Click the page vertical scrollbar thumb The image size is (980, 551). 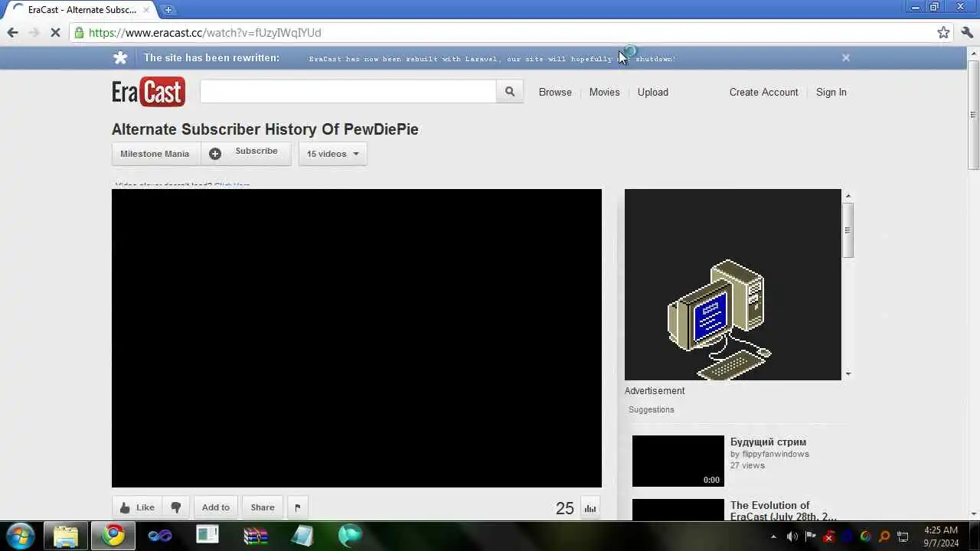point(973,115)
